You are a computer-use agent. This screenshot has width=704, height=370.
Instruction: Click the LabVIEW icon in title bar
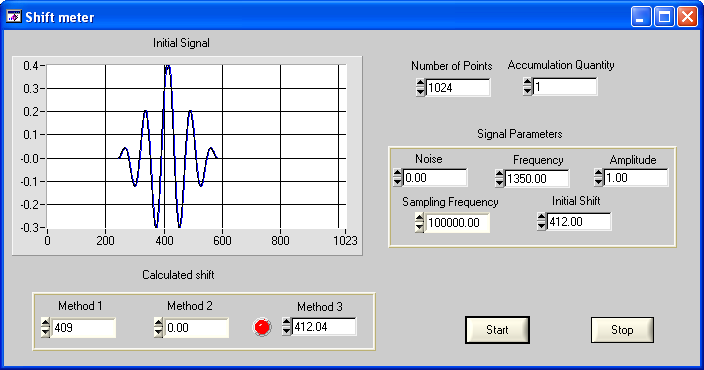coord(13,17)
